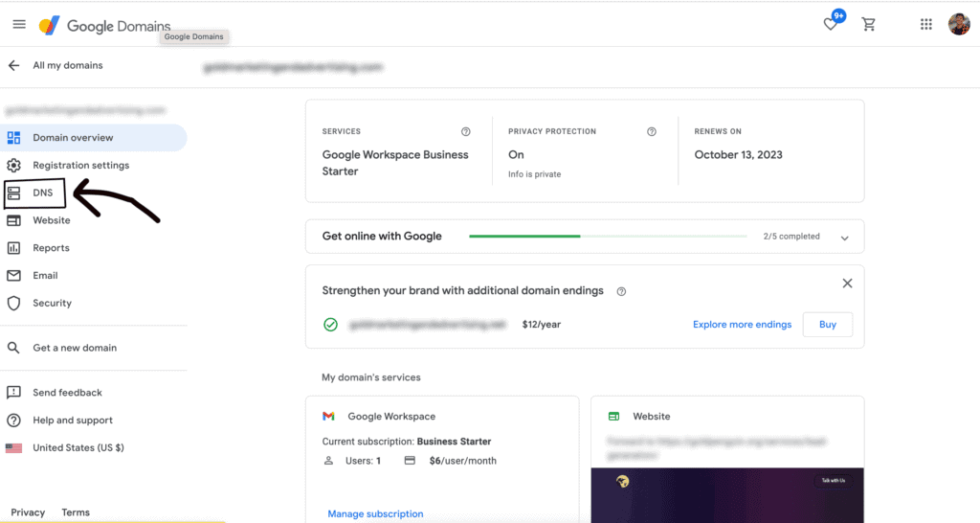Open Privacy Protection help icon
This screenshot has width=980, height=523.
pyautogui.click(x=652, y=131)
